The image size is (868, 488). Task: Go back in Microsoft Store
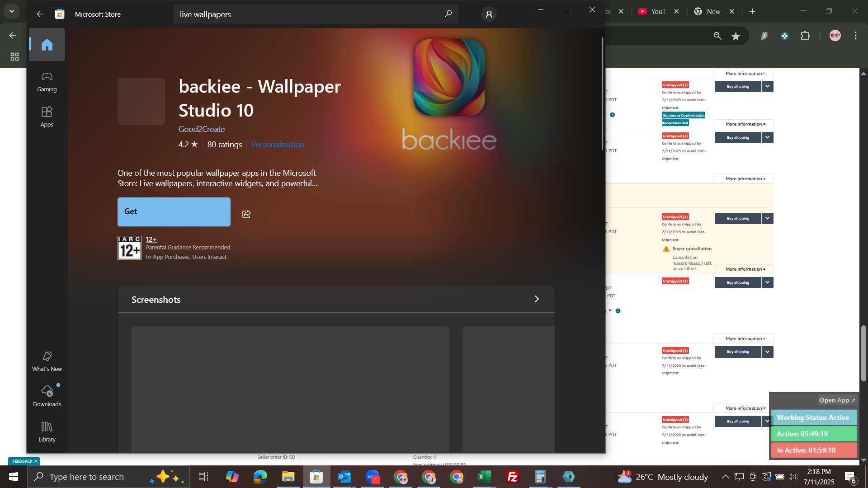pos(40,14)
